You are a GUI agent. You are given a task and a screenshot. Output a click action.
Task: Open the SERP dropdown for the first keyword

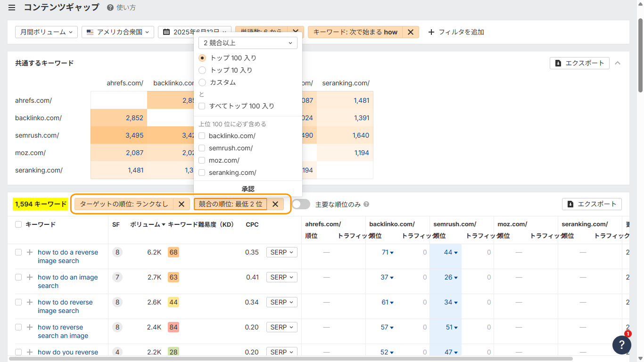(281, 252)
